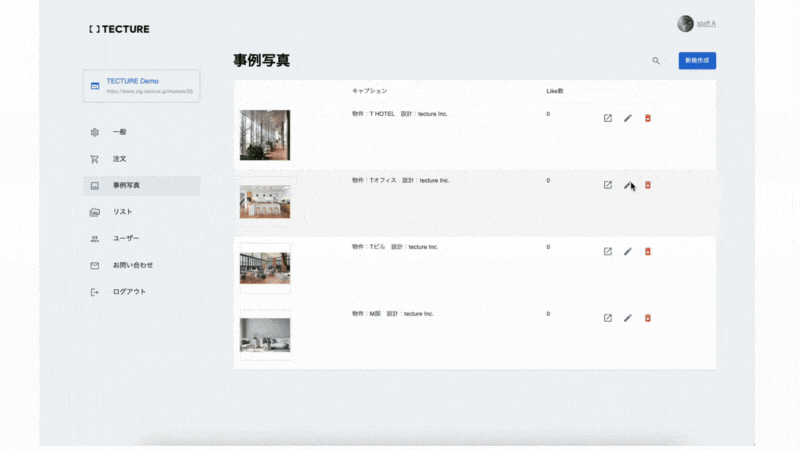The height and width of the screenshot is (450, 800).
Task: Click the T HOTEL photo thumbnail
Action: coord(265,135)
